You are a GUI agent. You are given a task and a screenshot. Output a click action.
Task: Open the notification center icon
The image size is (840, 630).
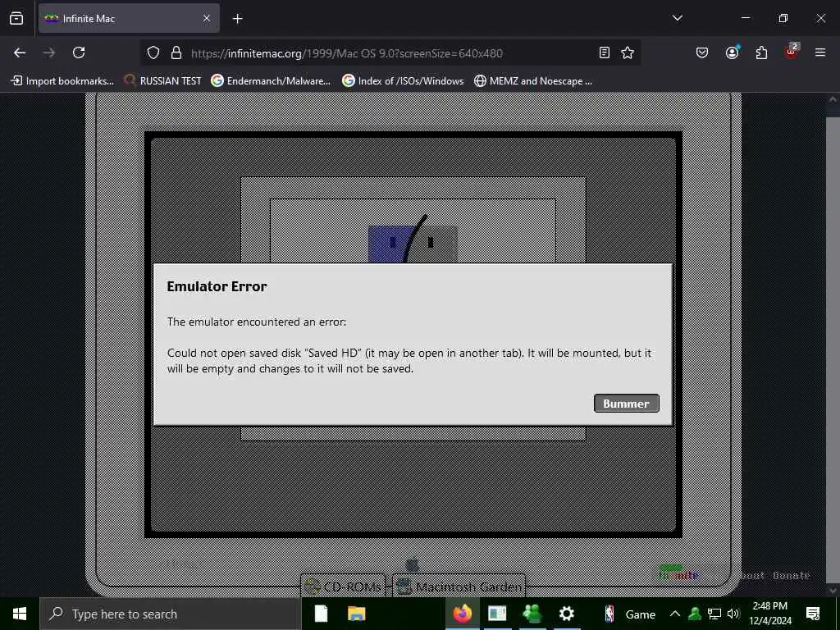pos(813,614)
